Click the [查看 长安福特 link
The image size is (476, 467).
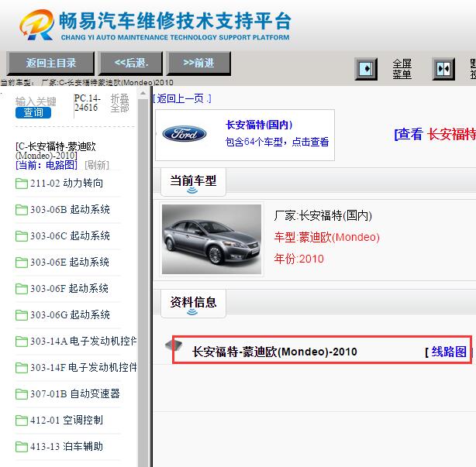click(x=435, y=134)
